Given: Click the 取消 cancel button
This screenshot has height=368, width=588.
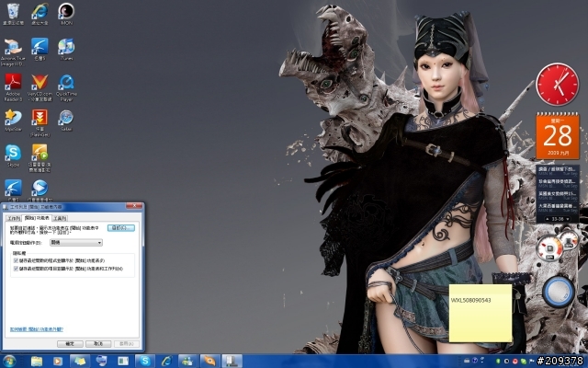Looking at the screenshot, I should pos(98,343).
